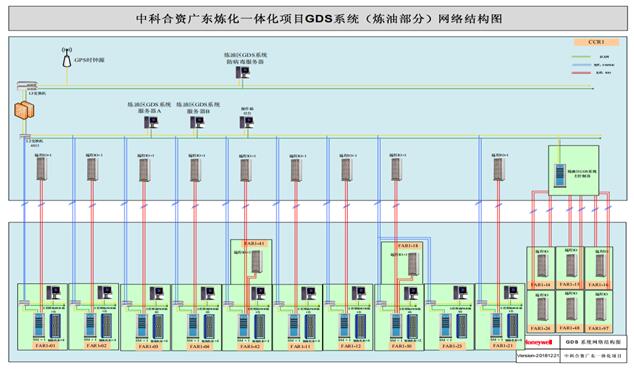The width and height of the screenshot is (634, 371).
Task: Click the blue line sample in legend
Action: (581, 65)
